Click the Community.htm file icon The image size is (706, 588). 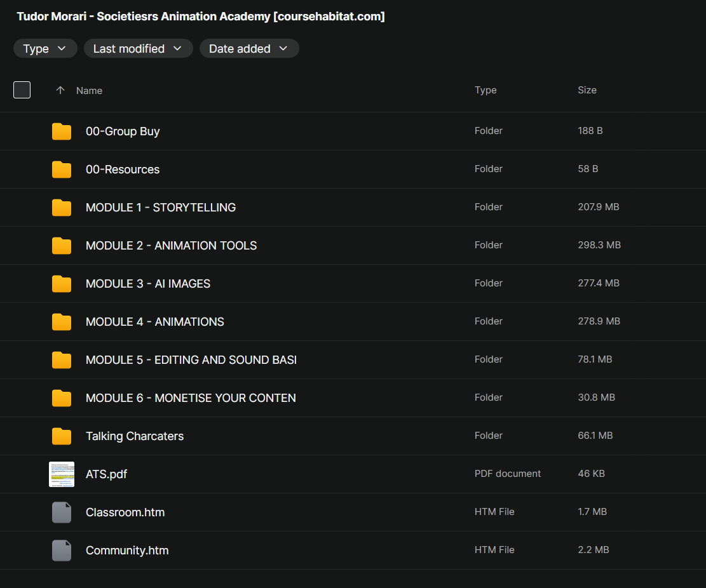[x=61, y=550]
